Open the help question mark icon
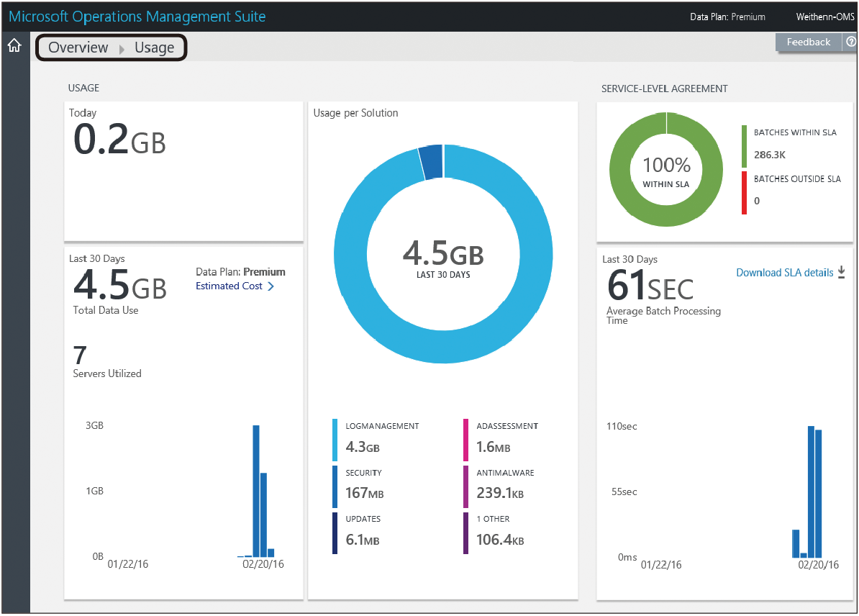 click(851, 42)
